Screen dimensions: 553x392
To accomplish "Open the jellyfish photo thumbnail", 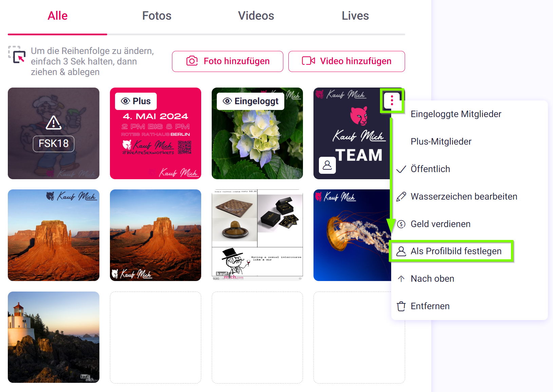I will pos(352,235).
